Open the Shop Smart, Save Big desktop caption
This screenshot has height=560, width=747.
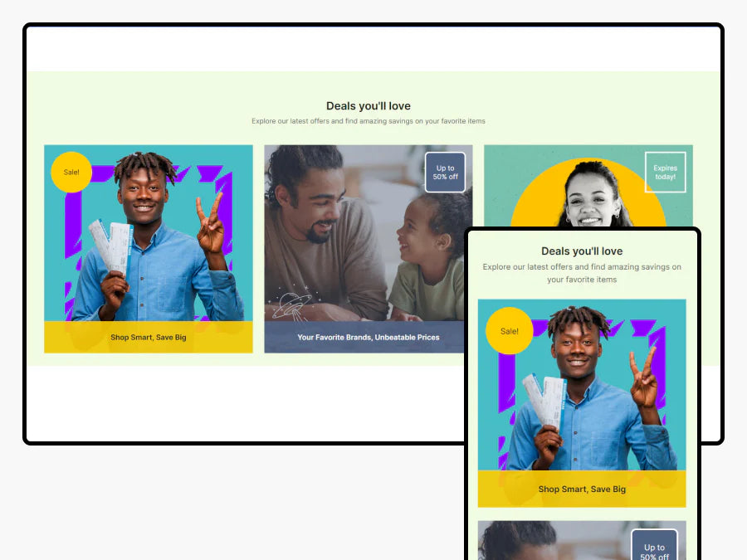pos(149,338)
